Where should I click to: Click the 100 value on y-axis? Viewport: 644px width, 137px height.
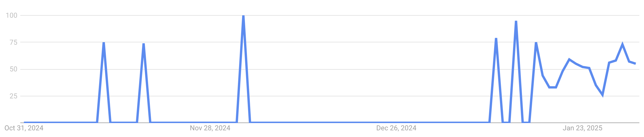(12, 15)
